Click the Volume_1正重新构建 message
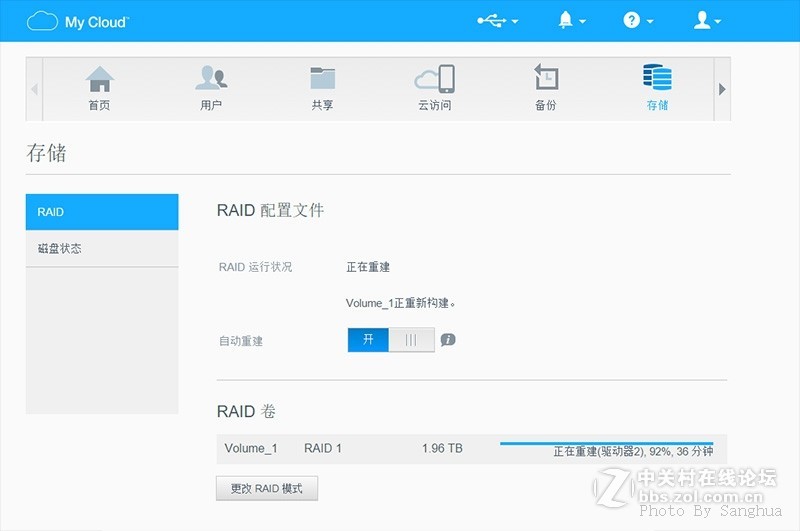The image size is (800, 531). click(401, 303)
